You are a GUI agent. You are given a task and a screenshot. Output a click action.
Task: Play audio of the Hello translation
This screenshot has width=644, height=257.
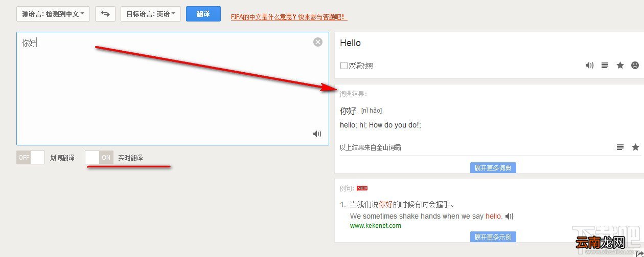(589, 66)
